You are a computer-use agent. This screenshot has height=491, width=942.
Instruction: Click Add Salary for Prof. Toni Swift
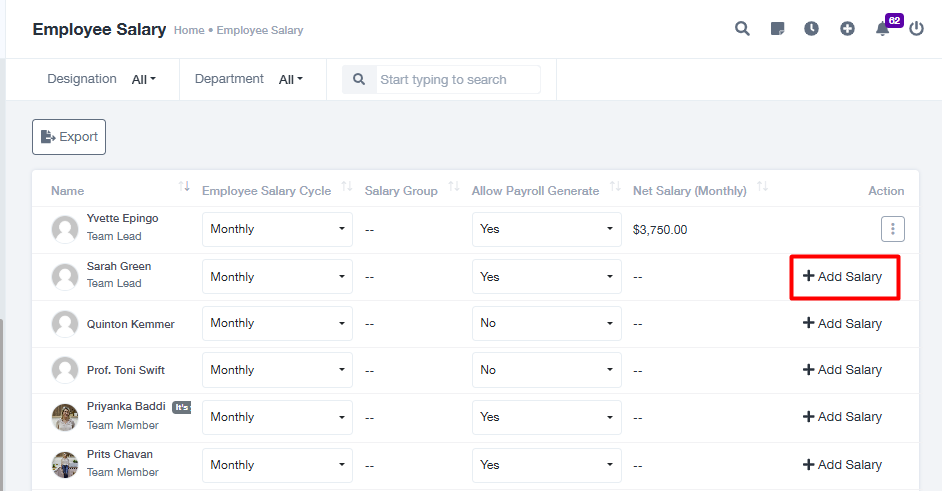tap(842, 370)
